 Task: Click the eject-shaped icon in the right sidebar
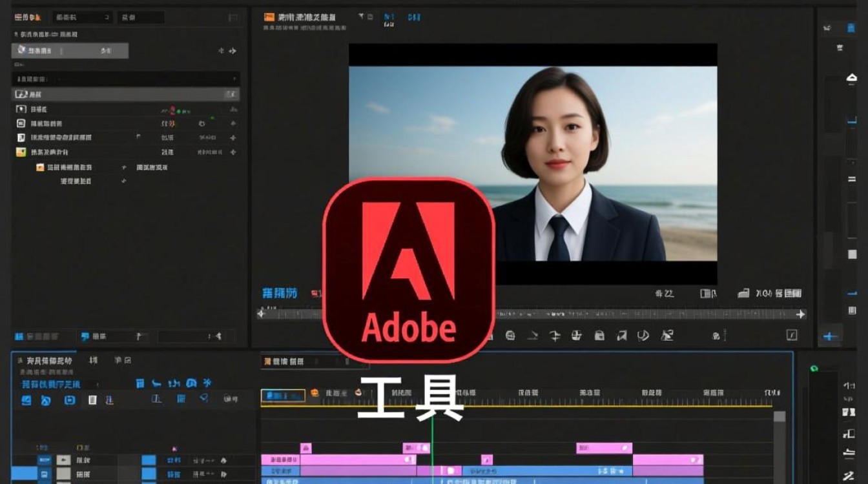click(851, 79)
